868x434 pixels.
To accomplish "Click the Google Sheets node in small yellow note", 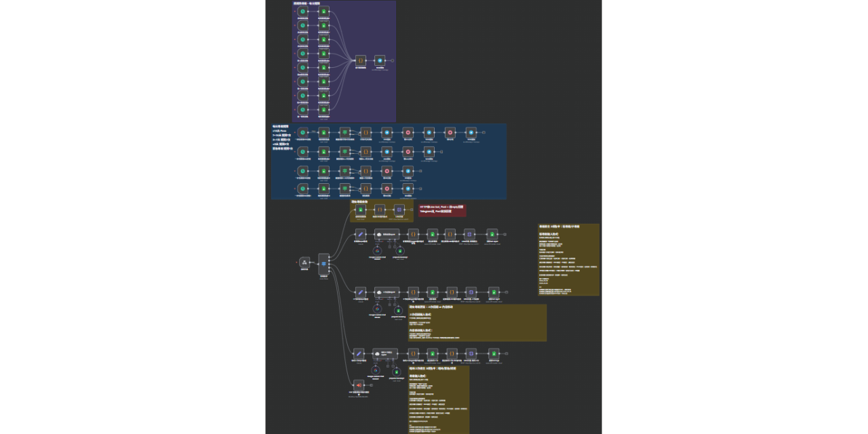I will [x=360, y=210].
